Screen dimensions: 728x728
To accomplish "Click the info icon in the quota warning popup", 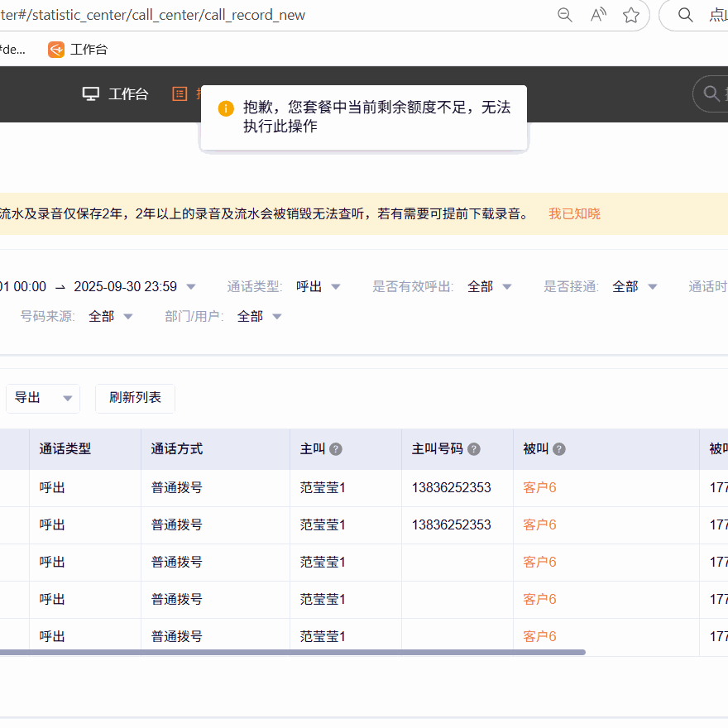I will click(225, 108).
